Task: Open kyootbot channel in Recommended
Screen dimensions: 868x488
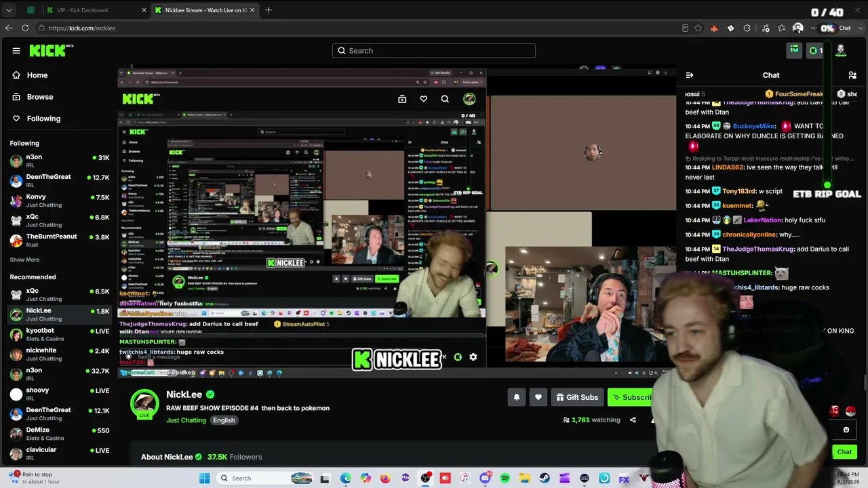Action: click(x=60, y=334)
